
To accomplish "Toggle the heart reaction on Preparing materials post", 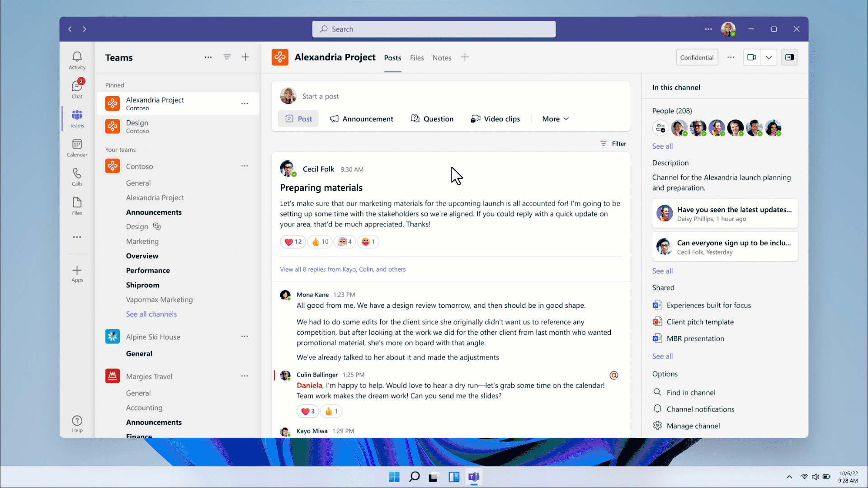I will [292, 242].
